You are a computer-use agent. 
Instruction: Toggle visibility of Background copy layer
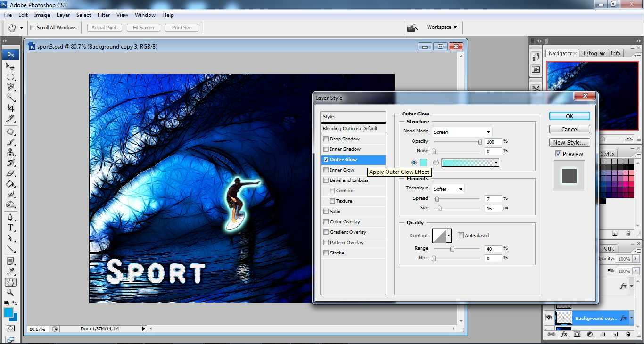click(549, 318)
